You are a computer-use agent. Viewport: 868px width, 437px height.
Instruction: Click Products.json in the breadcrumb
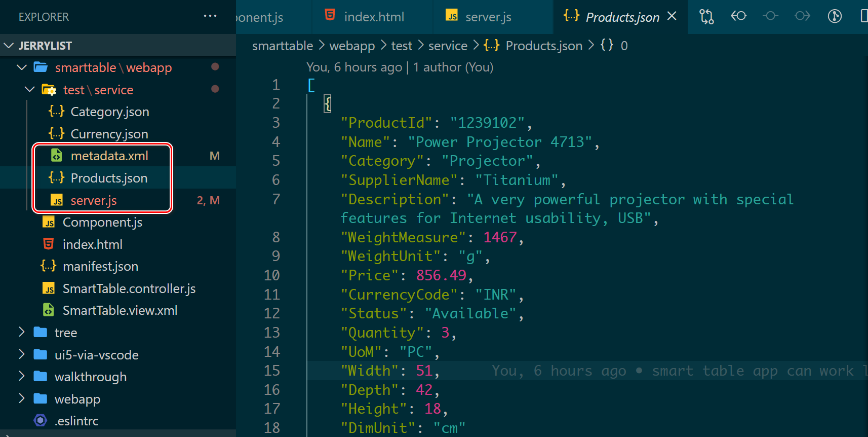click(544, 46)
